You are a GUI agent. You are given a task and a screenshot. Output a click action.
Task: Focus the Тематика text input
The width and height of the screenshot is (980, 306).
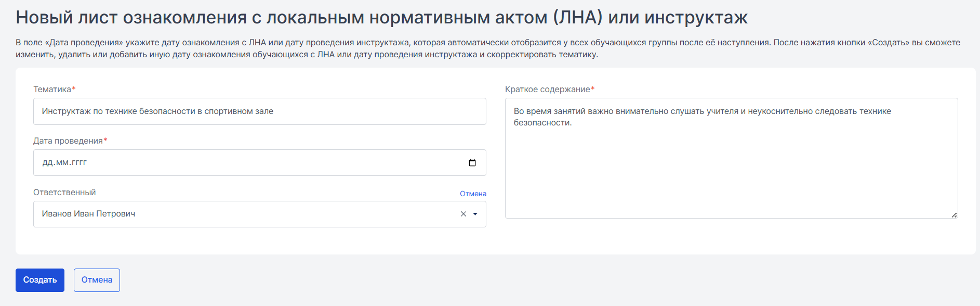[x=260, y=111]
